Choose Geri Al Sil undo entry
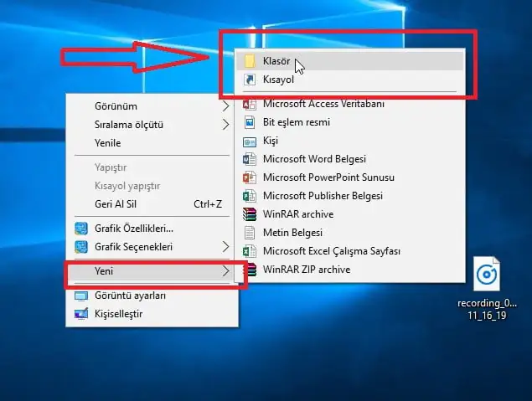532x401 pixels. coord(152,204)
